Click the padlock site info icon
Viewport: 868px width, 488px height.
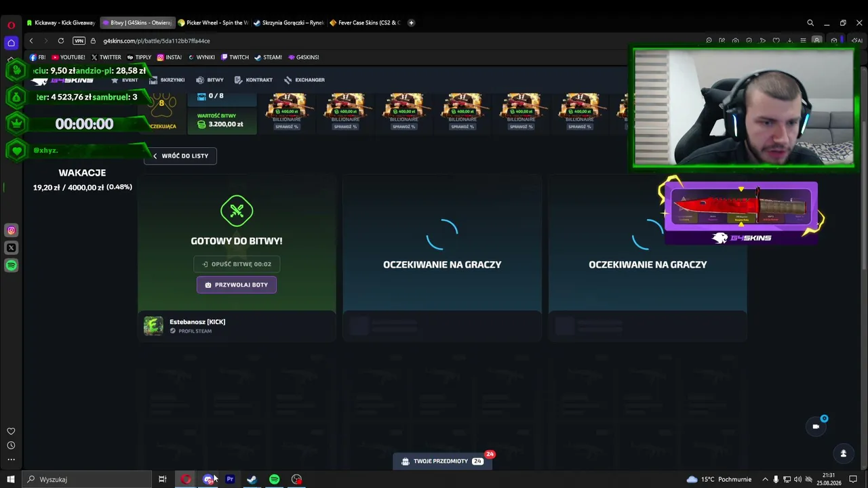point(94,41)
